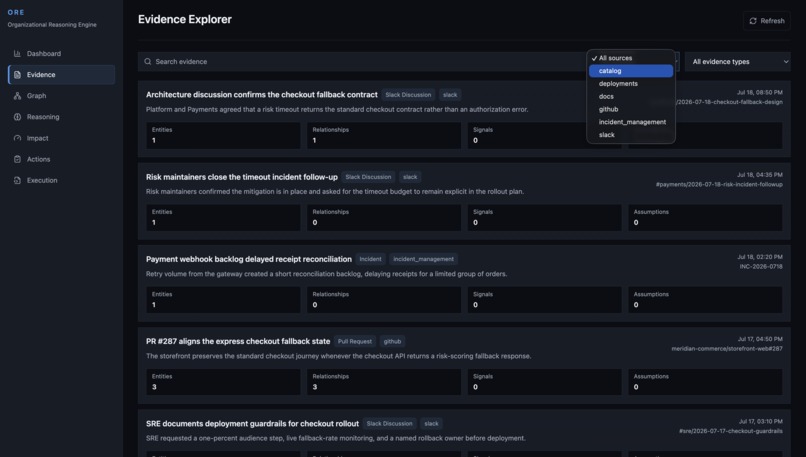Open Architecture discussion checkout fallback contract entry
Viewport: 806px width, 457px height.
[262, 95]
